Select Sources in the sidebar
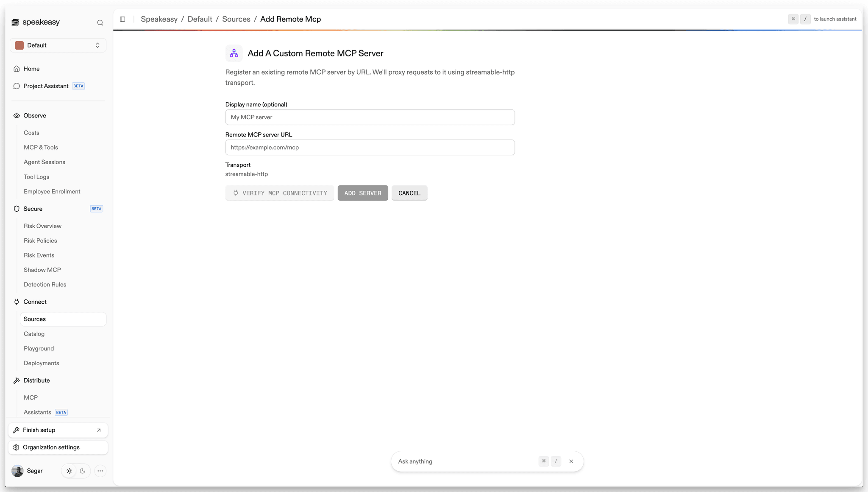Screen dimensions: 868x492 [63, 319]
